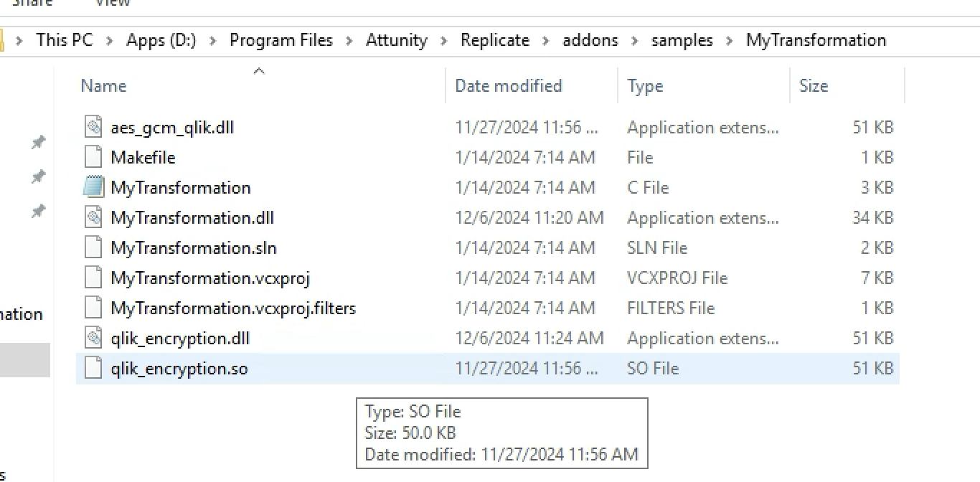Viewport: 980px width, 482px height.
Task: Click the MyTransformation.vcxproj.filters file icon
Action: 93,308
